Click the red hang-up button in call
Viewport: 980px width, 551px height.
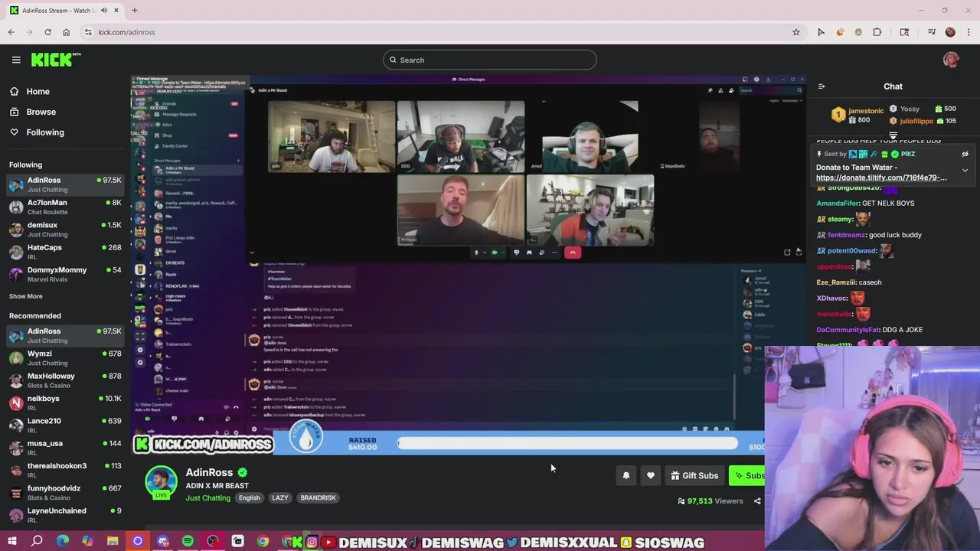click(x=573, y=253)
